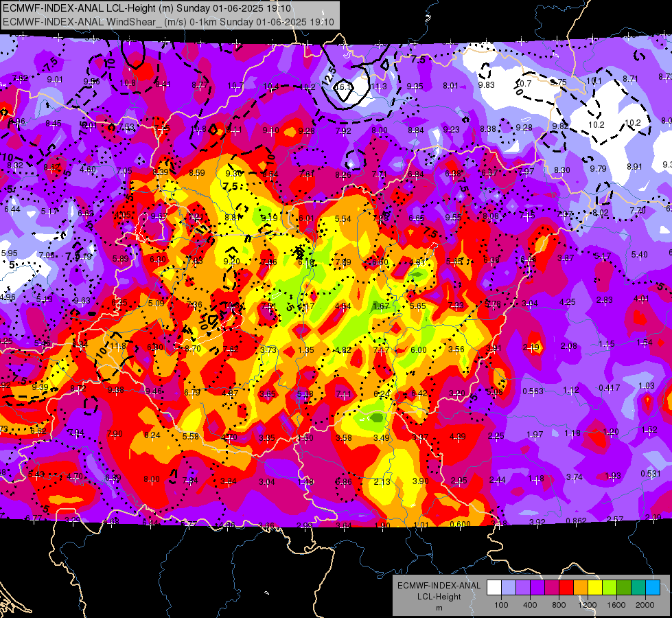672x618 pixels.
Task: Click the legend label 2000
Action: (x=645, y=605)
